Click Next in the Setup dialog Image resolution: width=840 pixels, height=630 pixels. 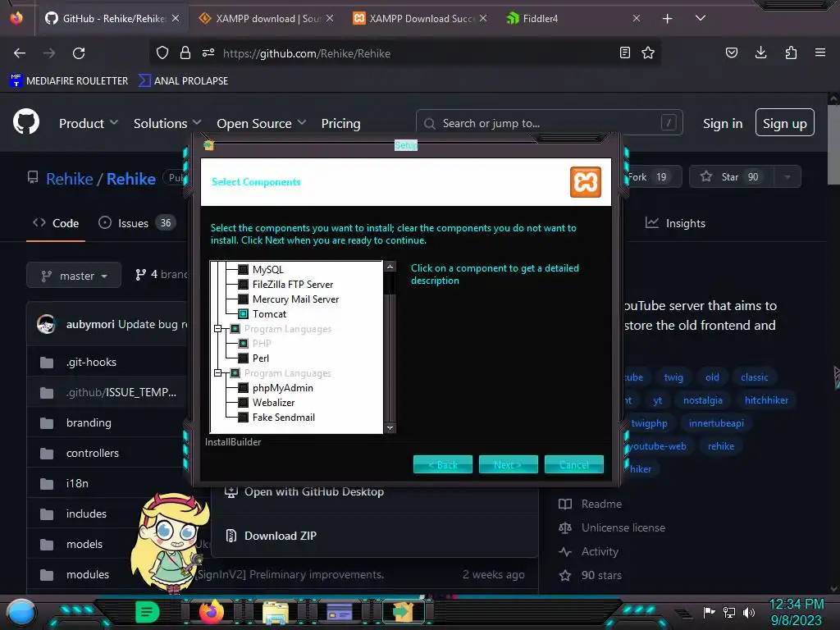point(508,464)
